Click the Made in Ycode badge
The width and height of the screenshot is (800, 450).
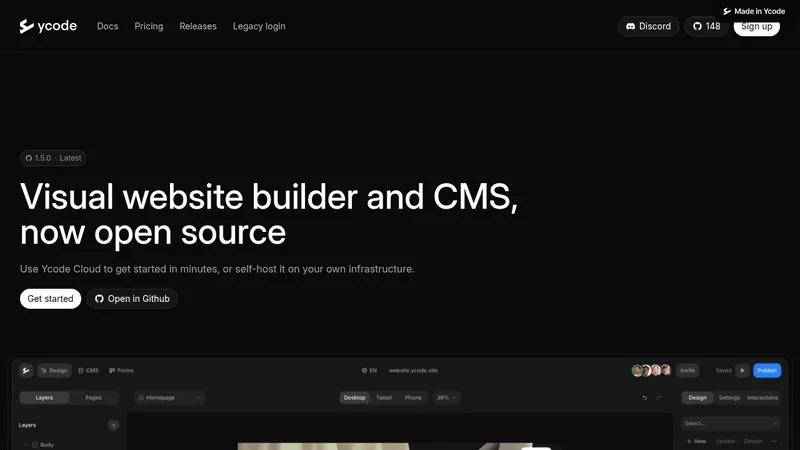754,11
